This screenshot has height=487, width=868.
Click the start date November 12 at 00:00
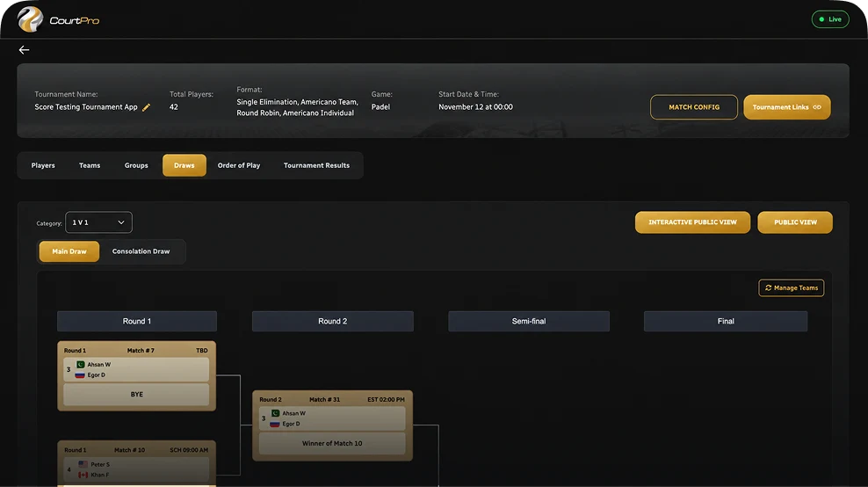tap(475, 107)
